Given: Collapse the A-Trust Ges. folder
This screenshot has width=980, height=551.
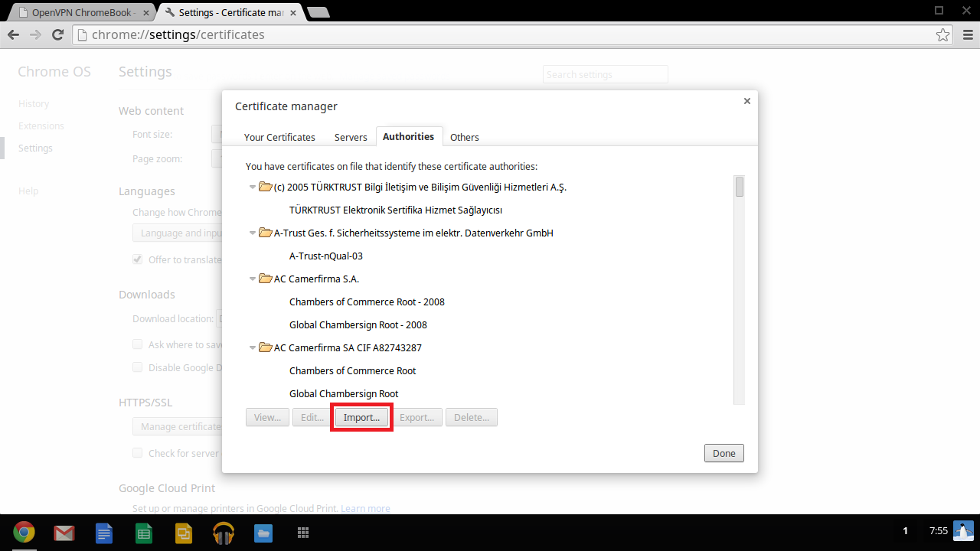Looking at the screenshot, I should [253, 233].
